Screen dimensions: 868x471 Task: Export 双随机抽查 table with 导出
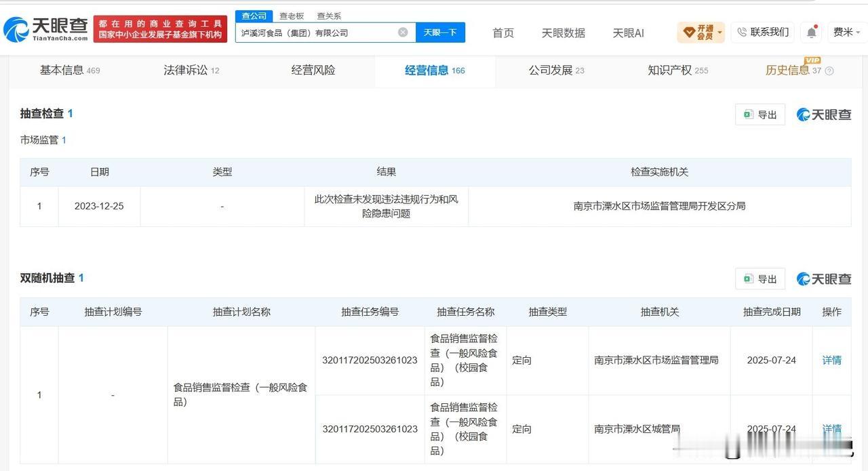click(x=760, y=279)
